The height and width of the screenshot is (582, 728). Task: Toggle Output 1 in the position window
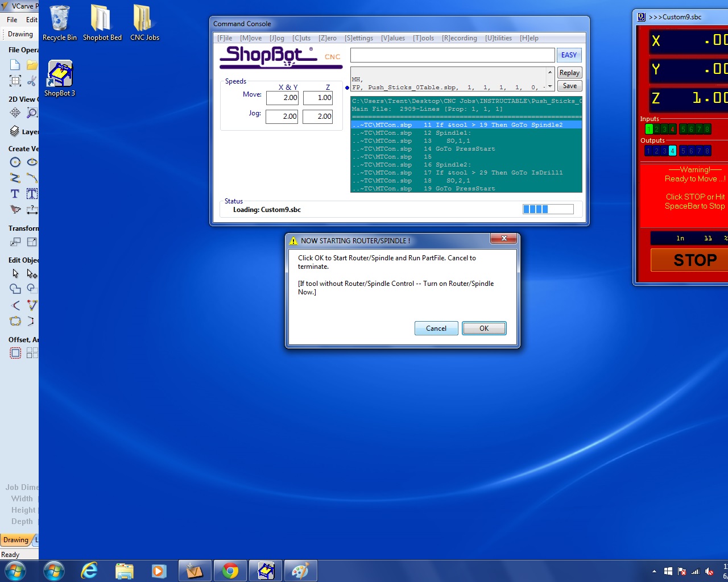coord(648,151)
